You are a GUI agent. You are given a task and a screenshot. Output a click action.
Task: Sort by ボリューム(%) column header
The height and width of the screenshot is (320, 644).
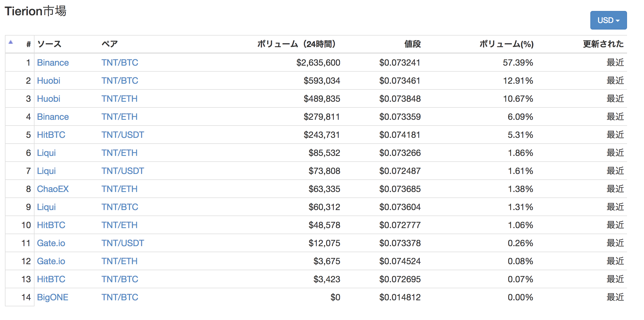pyautogui.click(x=507, y=44)
